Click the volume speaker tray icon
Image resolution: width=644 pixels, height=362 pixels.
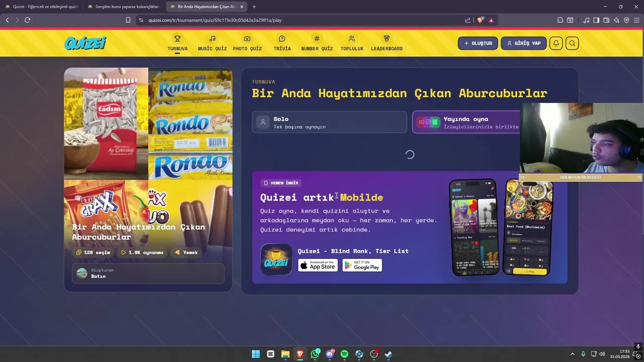tap(602, 354)
